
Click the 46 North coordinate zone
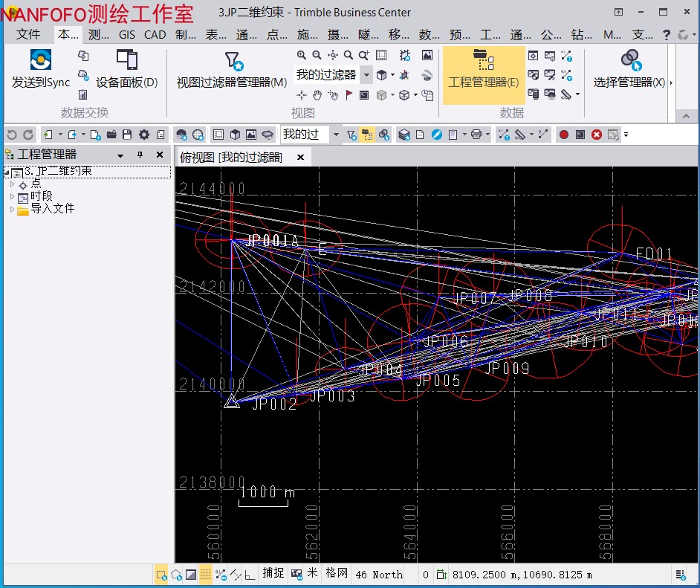tap(379, 574)
